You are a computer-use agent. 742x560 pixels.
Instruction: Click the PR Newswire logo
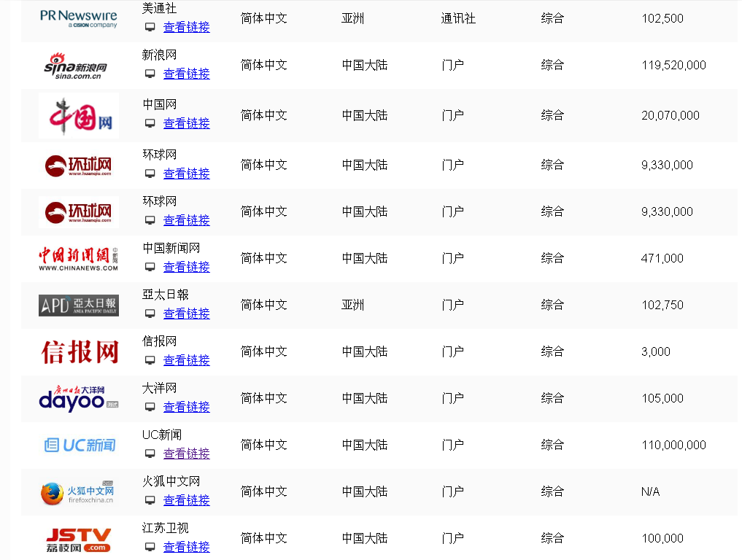click(x=79, y=19)
